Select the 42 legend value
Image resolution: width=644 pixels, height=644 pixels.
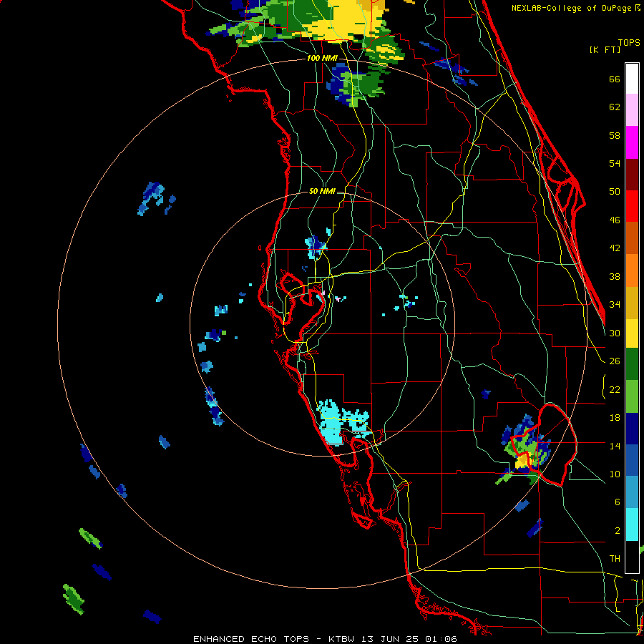pyautogui.click(x=615, y=248)
